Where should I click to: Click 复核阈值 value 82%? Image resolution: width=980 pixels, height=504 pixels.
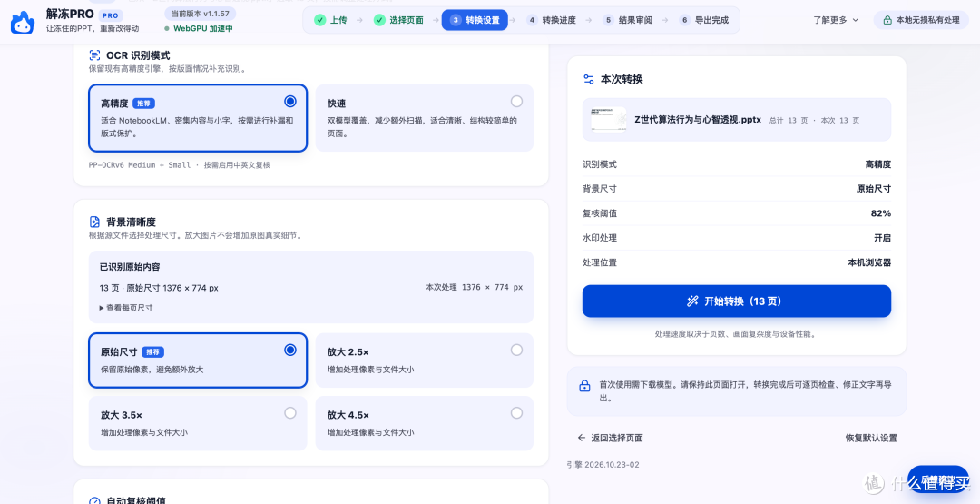[880, 213]
